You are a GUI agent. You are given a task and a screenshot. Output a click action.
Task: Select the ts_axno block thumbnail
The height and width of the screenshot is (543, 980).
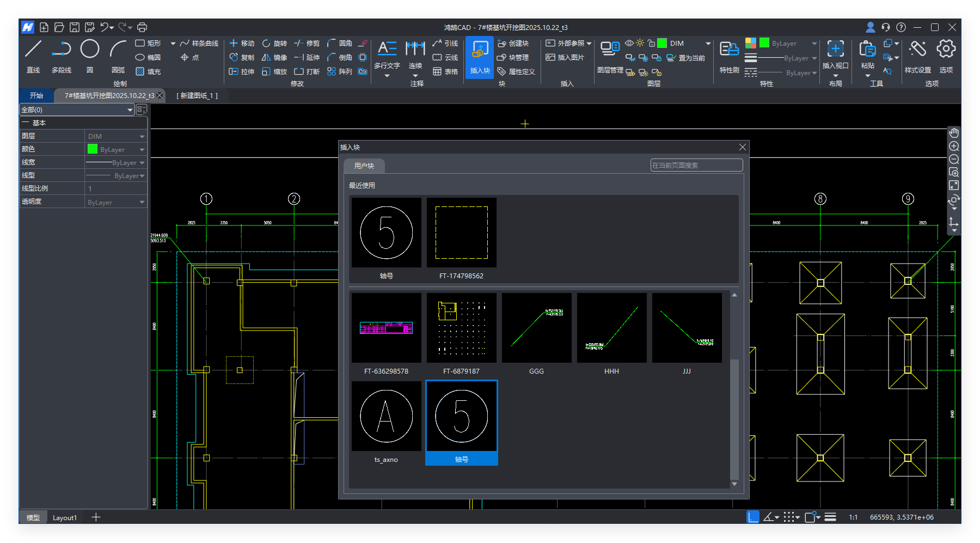point(386,417)
